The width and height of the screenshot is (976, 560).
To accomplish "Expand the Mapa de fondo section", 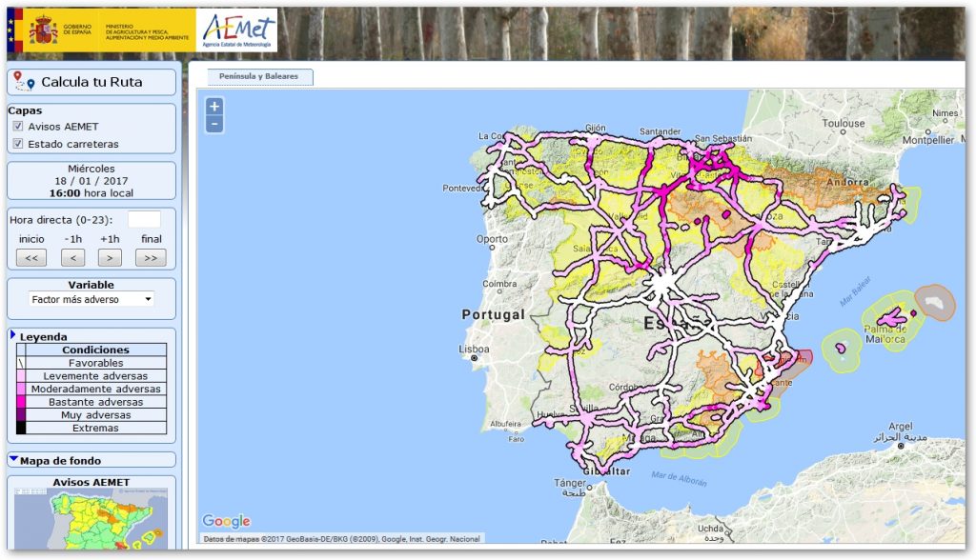I will point(13,460).
